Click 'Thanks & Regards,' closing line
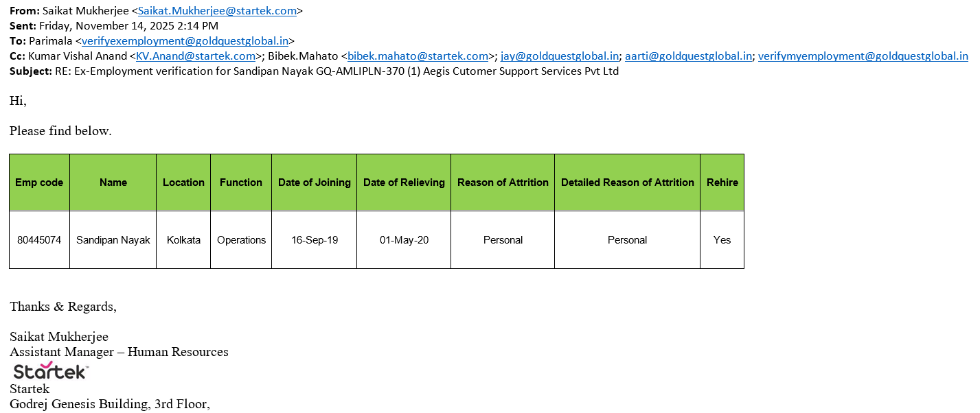The height and width of the screenshot is (413, 980). click(63, 307)
